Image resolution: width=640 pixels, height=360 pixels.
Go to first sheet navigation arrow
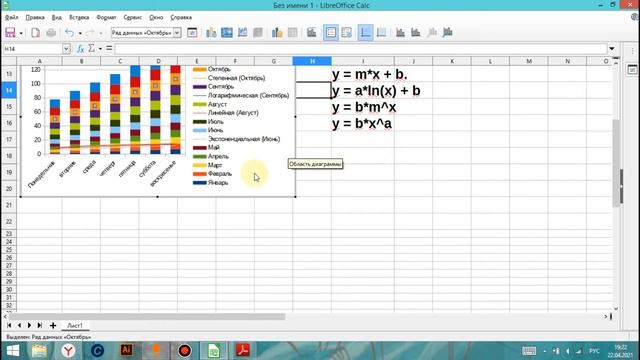(x=9, y=326)
